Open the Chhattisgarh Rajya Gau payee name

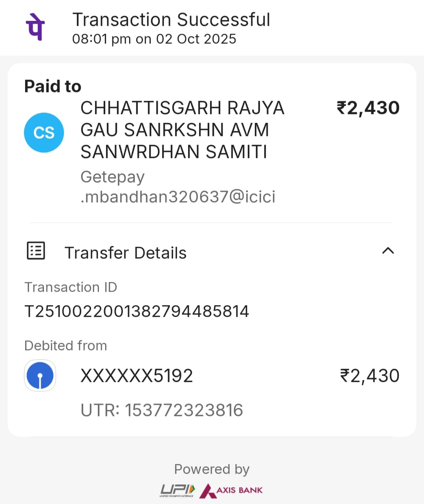pos(182,130)
